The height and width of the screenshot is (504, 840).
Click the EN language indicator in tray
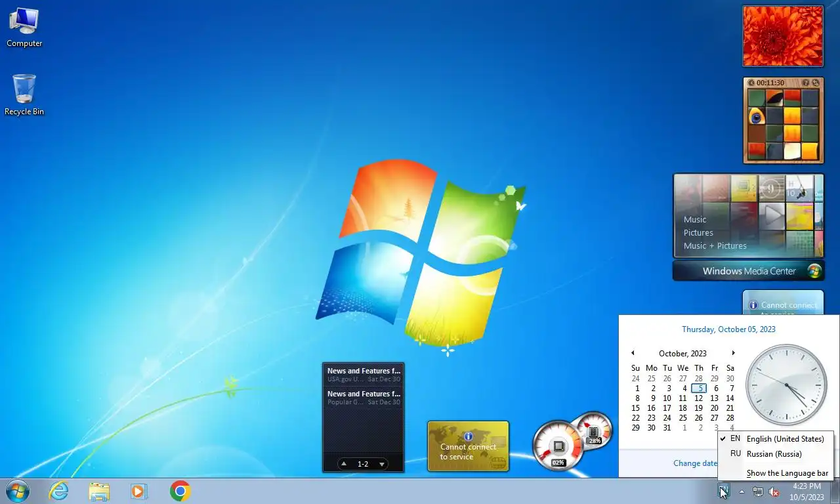pos(723,491)
